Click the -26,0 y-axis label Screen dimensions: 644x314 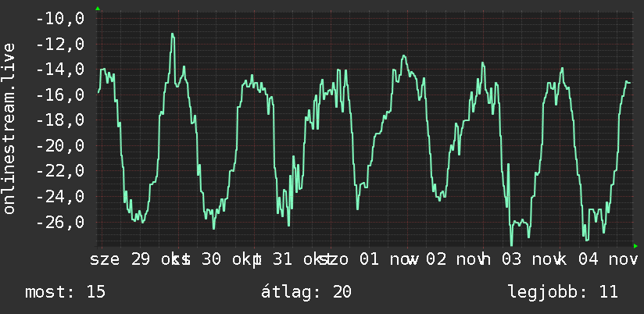tap(60, 223)
